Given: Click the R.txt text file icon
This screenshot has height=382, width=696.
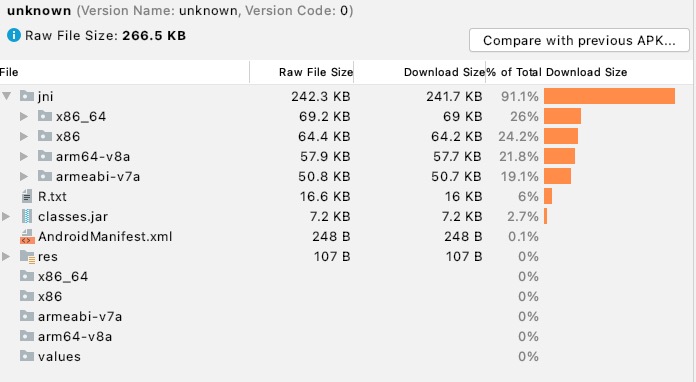Looking at the screenshot, I should (x=27, y=196).
